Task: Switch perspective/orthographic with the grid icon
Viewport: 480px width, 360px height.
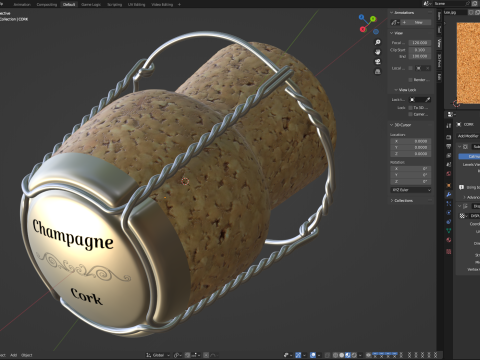Action: click(x=378, y=71)
